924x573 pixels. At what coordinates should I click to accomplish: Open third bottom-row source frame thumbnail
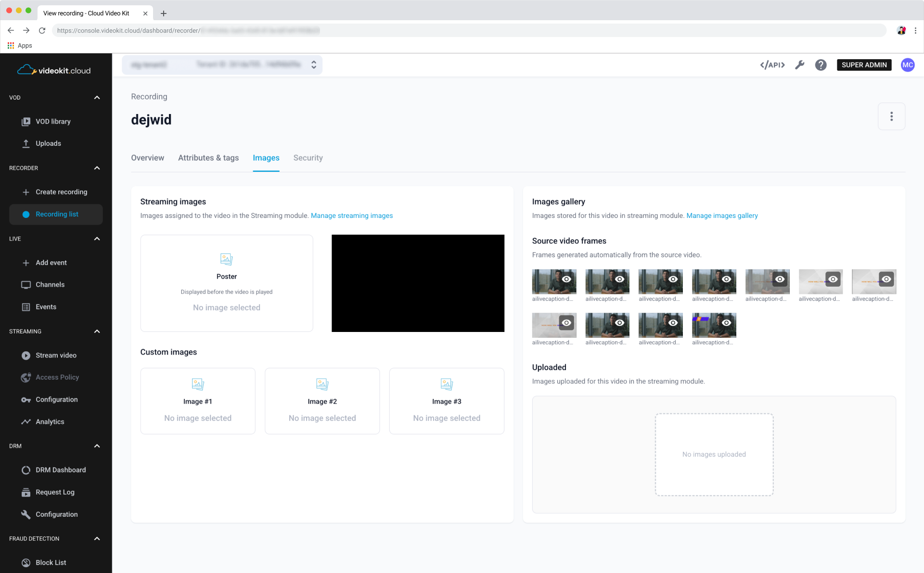coord(660,325)
